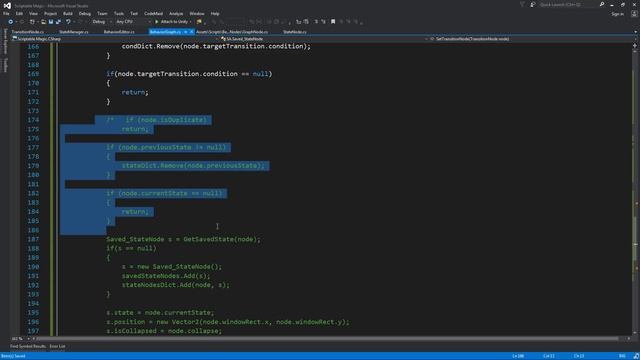Click 'stateNodesDict.Add(node, s);' on line 192
The height and width of the screenshot is (360, 640).
pos(176,285)
